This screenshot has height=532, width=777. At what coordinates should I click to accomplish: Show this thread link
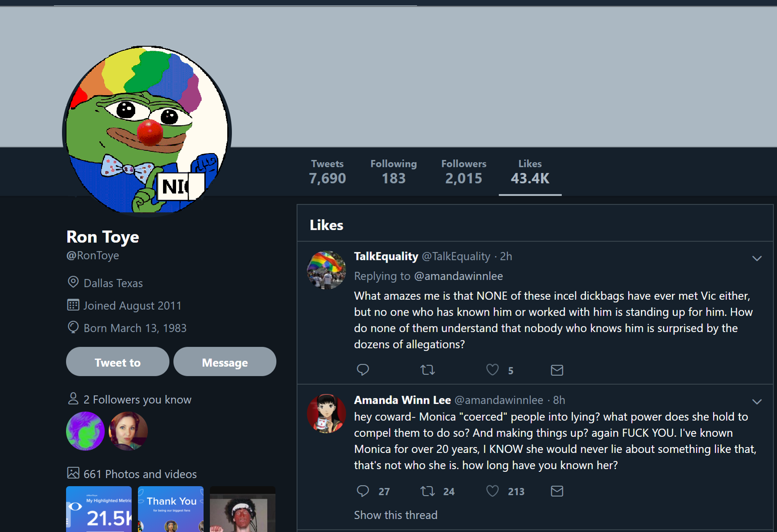point(396,515)
